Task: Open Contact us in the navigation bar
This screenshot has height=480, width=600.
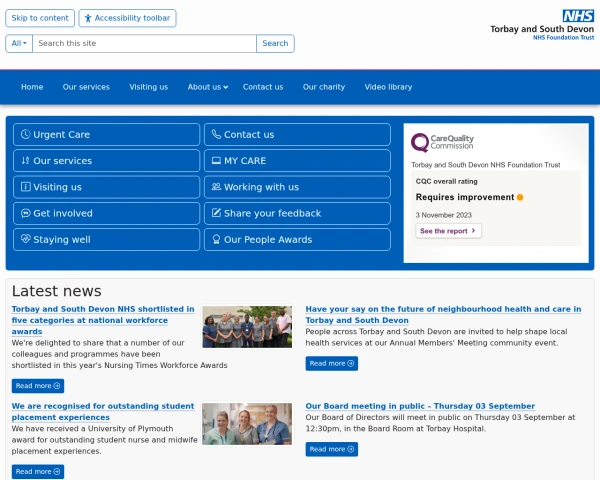Action: pos(263,87)
